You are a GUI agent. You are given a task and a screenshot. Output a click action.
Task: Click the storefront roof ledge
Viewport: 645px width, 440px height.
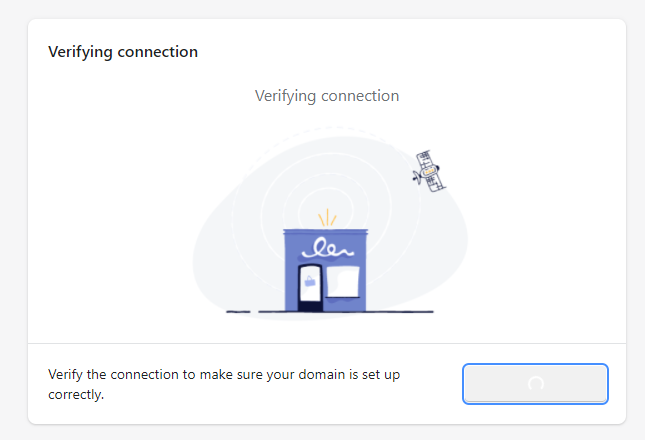[x=325, y=232]
